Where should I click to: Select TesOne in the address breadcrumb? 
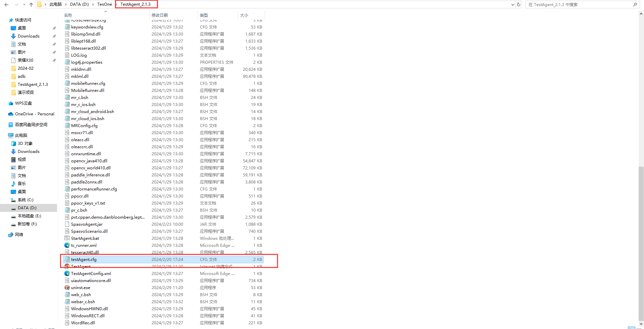click(105, 4)
